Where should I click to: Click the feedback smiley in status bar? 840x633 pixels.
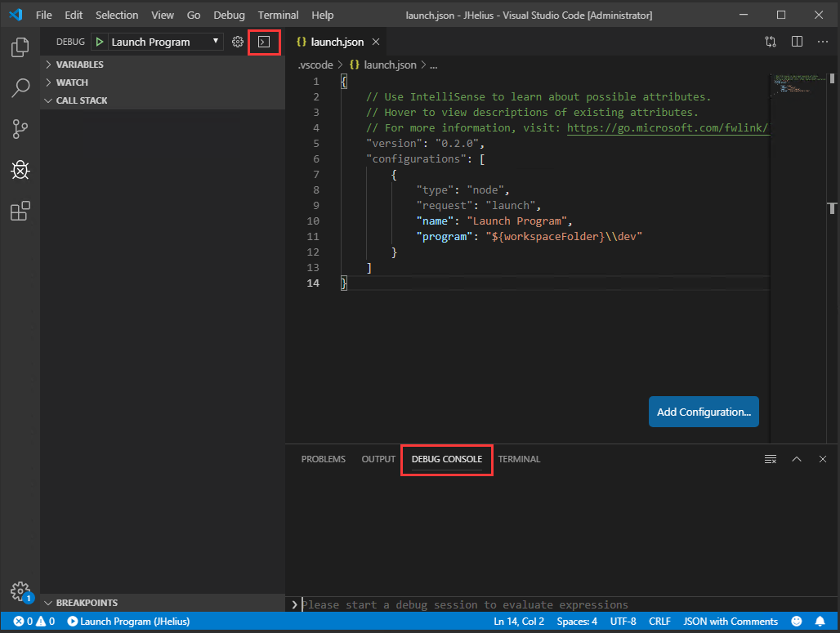click(797, 622)
